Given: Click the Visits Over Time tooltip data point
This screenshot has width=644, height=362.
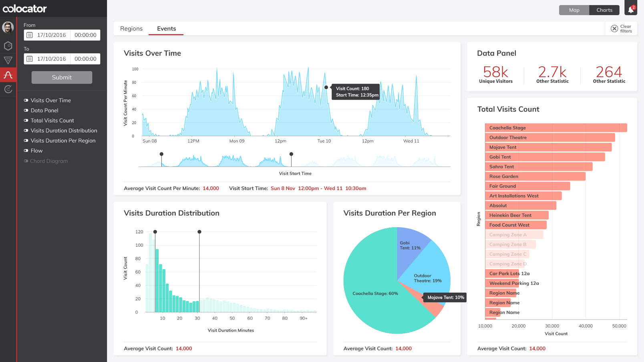Looking at the screenshot, I should click(326, 87).
